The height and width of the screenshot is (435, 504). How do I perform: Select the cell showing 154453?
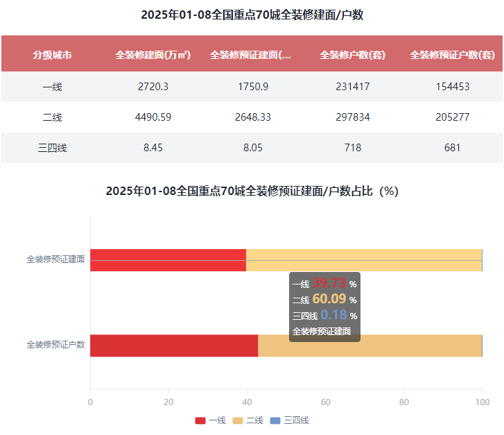(452, 87)
